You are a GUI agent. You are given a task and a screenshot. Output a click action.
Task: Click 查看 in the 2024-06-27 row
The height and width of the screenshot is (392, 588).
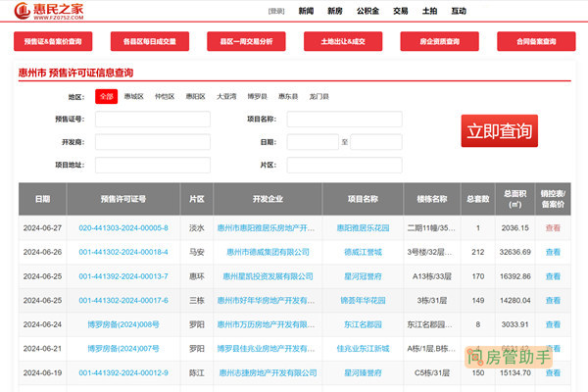(553, 228)
